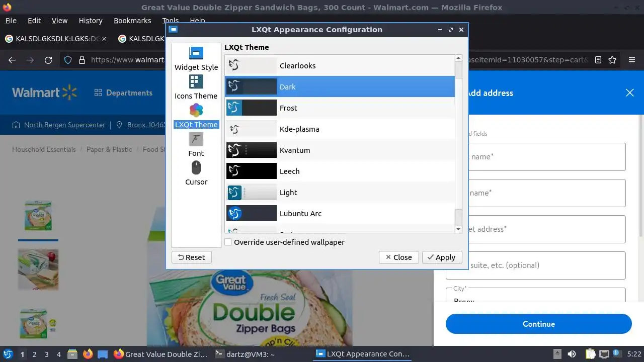Apply the selected LXQt theme
The width and height of the screenshot is (644, 362).
[x=441, y=257]
